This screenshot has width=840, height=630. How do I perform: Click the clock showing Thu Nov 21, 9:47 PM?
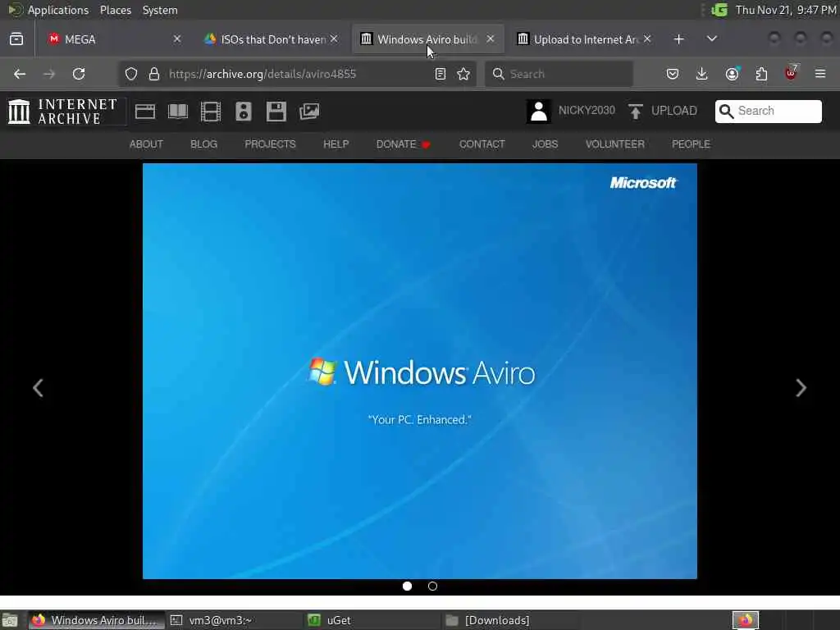pos(786,10)
